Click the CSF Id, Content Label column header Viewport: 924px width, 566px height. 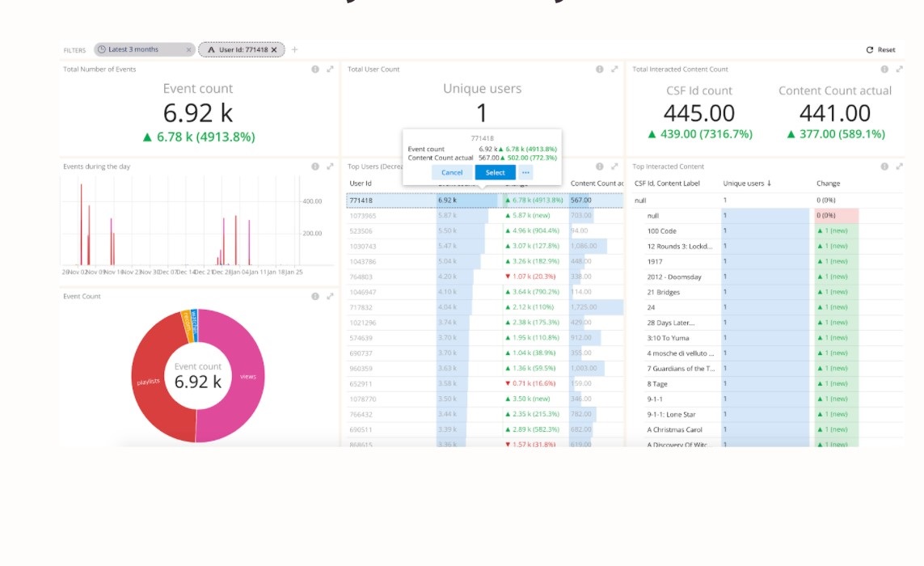667,184
